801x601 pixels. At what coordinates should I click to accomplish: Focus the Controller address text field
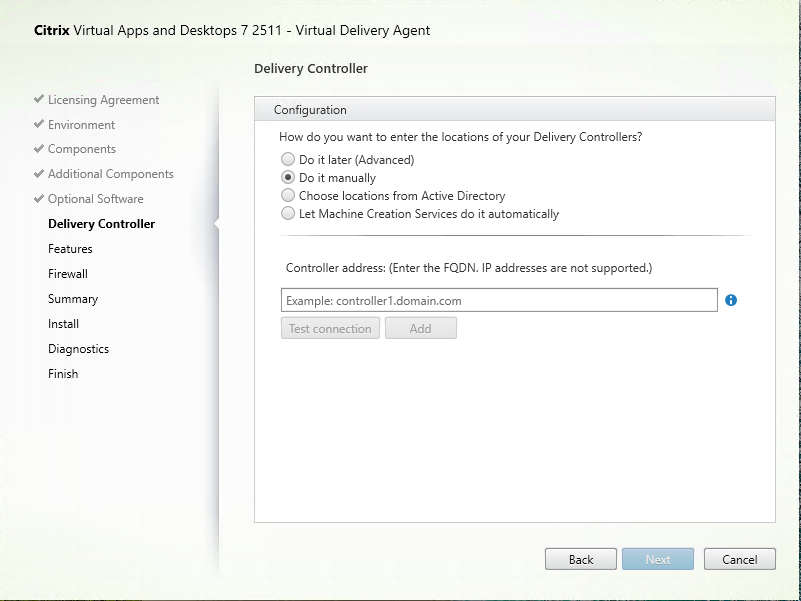pyautogui.click(x=499, y=300)
